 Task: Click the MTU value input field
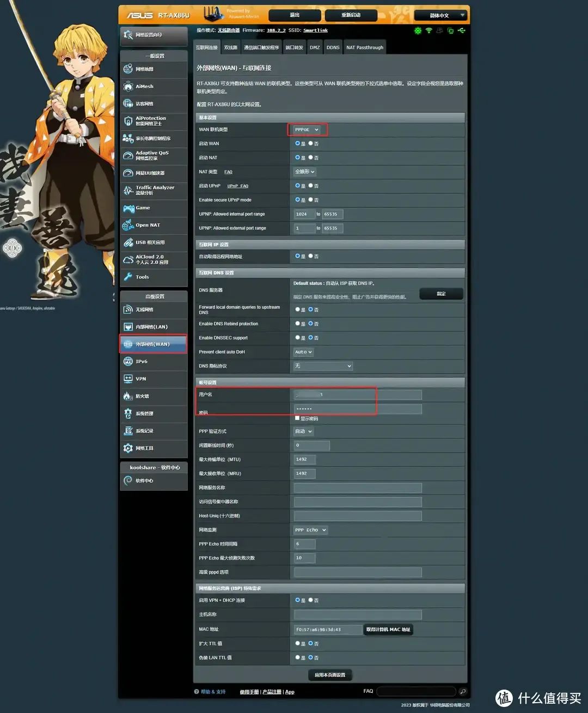click(304, 460)
